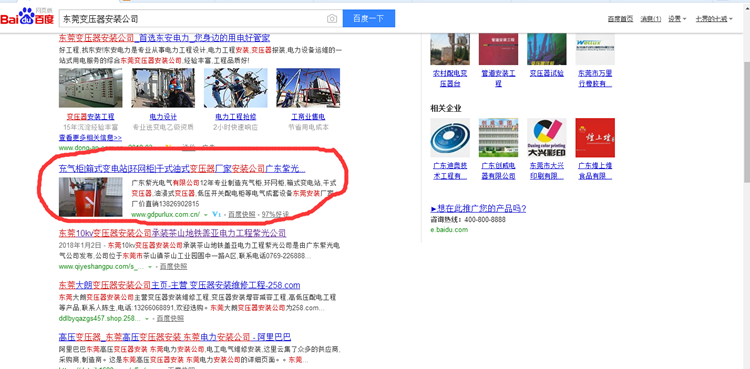Open the red transformer thumbnail in 广东紫光 result
750x369 pixels.
90,197
